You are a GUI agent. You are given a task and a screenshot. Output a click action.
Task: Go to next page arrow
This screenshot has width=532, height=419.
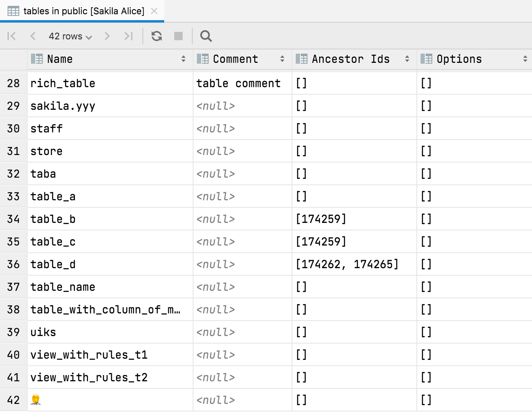pyautogui.click(x=107, y=36)
